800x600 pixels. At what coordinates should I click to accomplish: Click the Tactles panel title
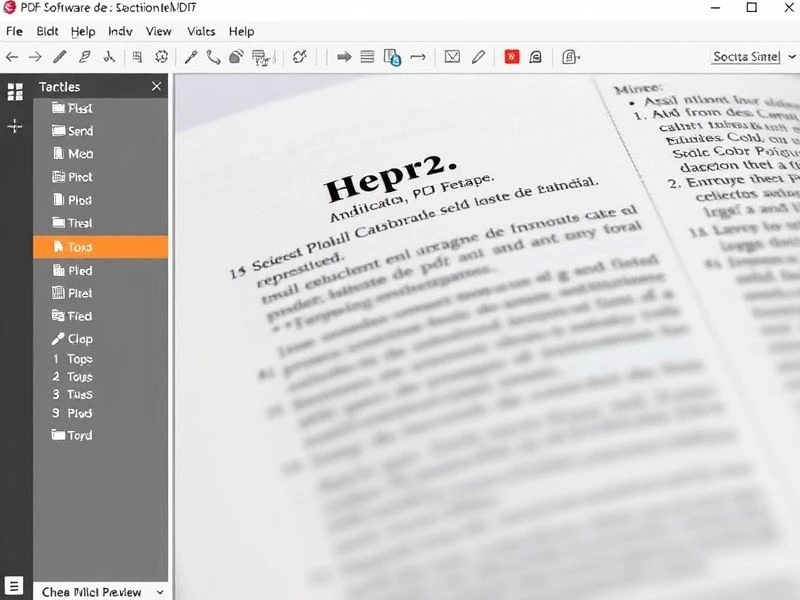point(60,87)
